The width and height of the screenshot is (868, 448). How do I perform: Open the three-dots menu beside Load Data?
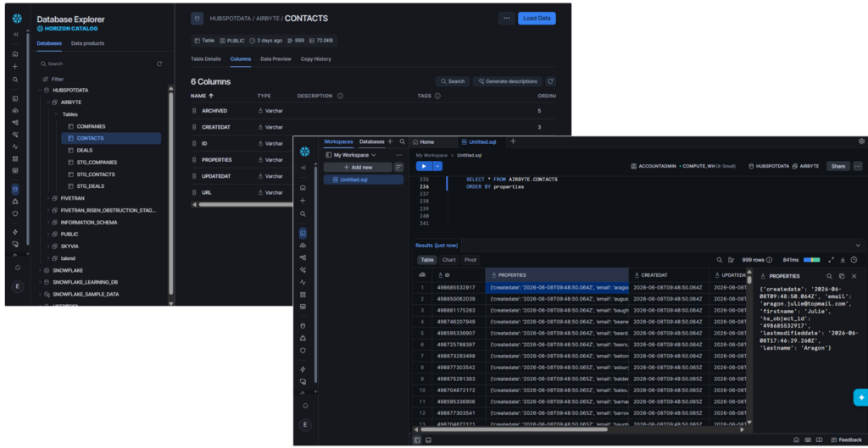tap(506, 19)
